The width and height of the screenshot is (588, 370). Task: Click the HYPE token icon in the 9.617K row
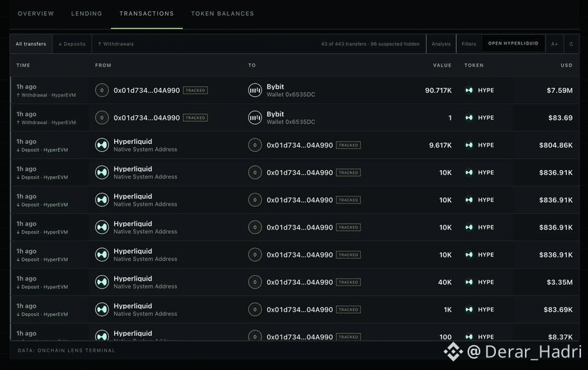[x=469, y=145]
